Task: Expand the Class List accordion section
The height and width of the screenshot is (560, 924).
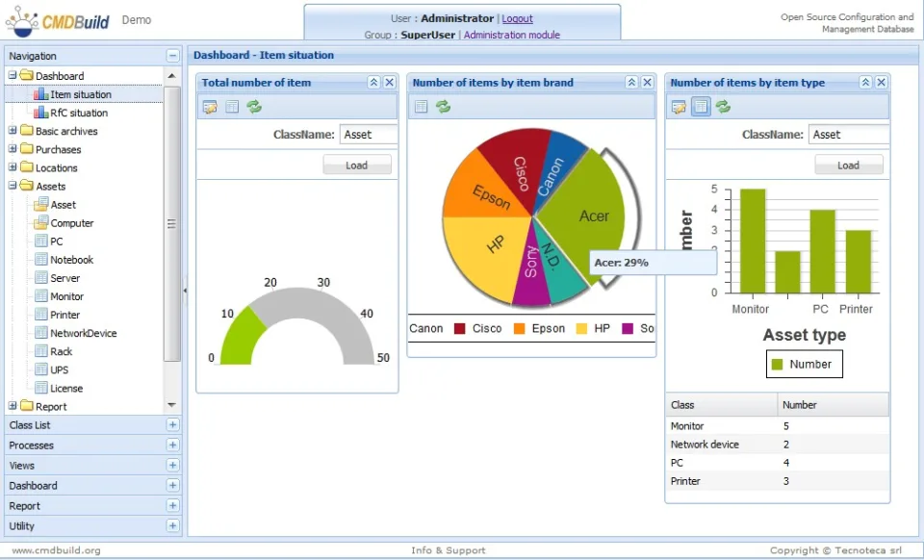Action: click(172, 425)
